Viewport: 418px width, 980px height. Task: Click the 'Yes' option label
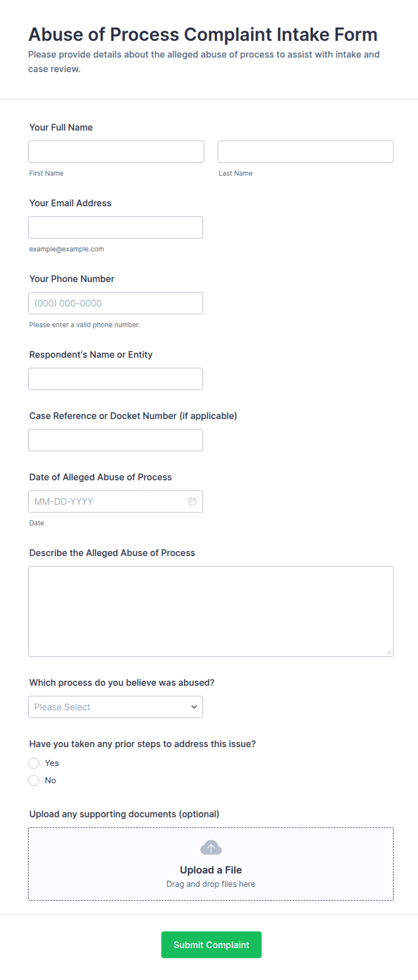point(52,763)
